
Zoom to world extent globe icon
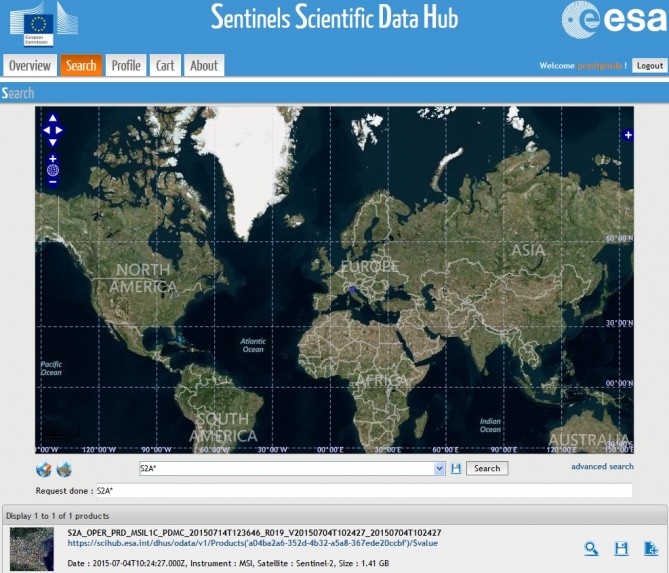click(x=52, y=170)
